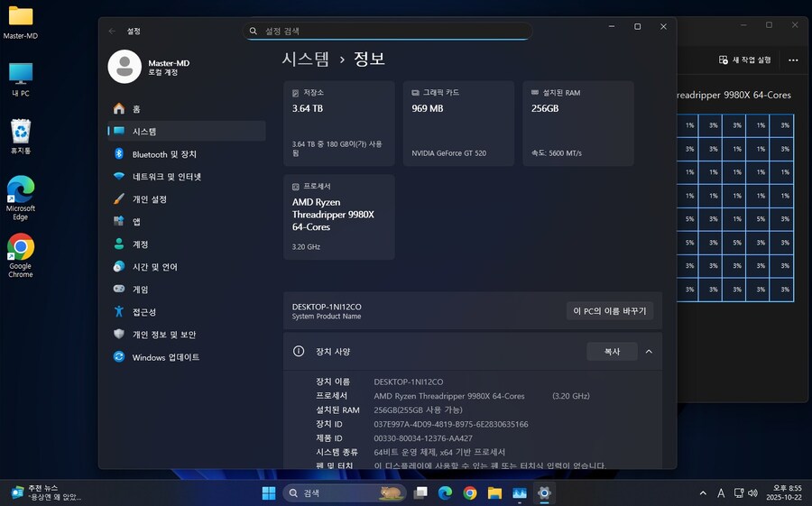Viewport: 812px width, 506px height.
Task: Open the 프로세서 AMD Ryzen Threadripper card
Action: coord(339,217)
